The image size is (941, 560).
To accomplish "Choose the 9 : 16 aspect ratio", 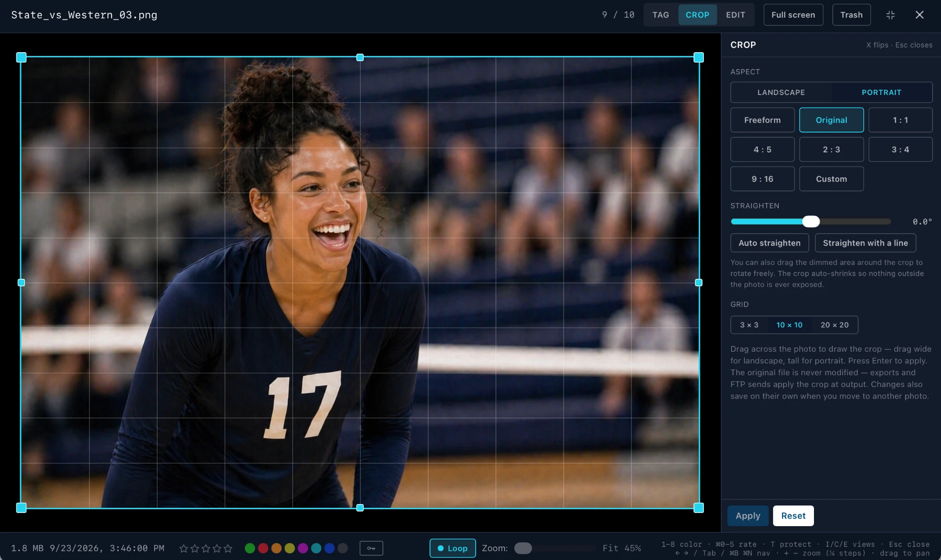I will point(762,179).
